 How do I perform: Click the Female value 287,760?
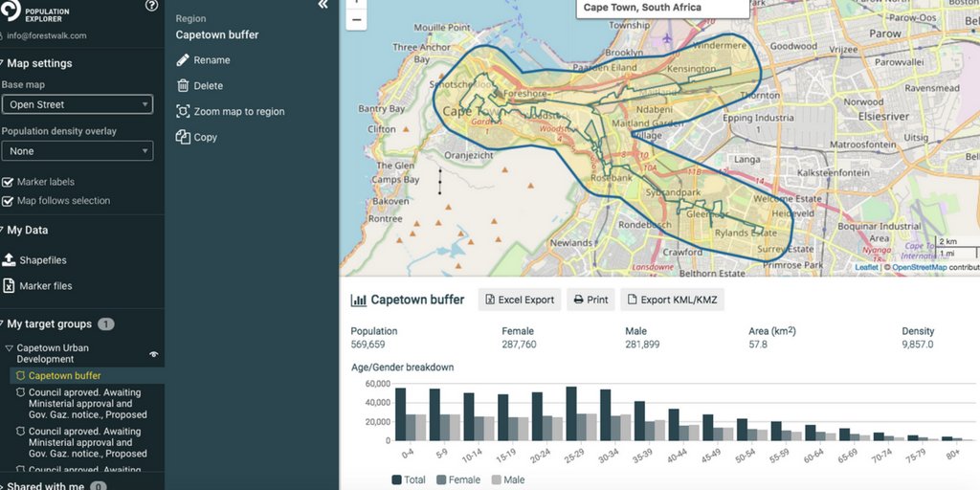tap(519, 345)
